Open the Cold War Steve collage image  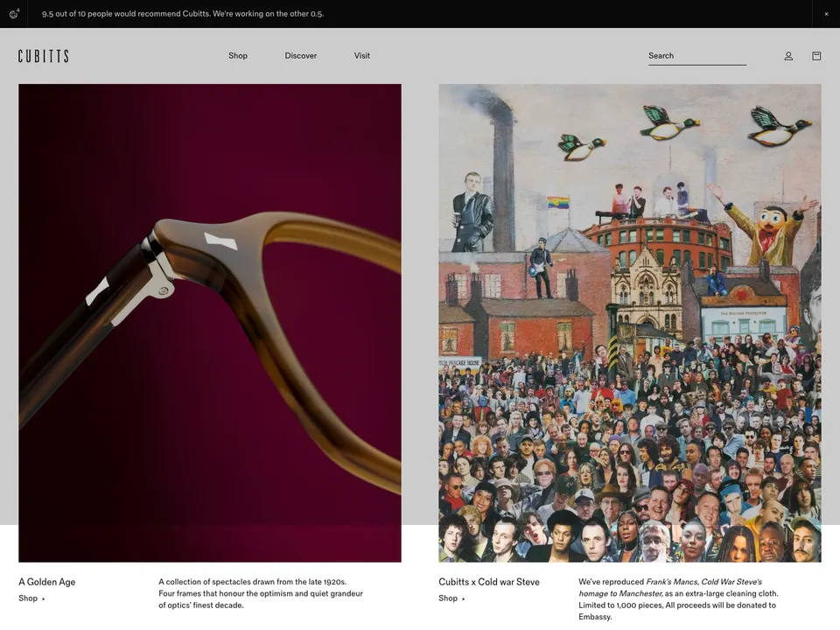coord(629,323)
